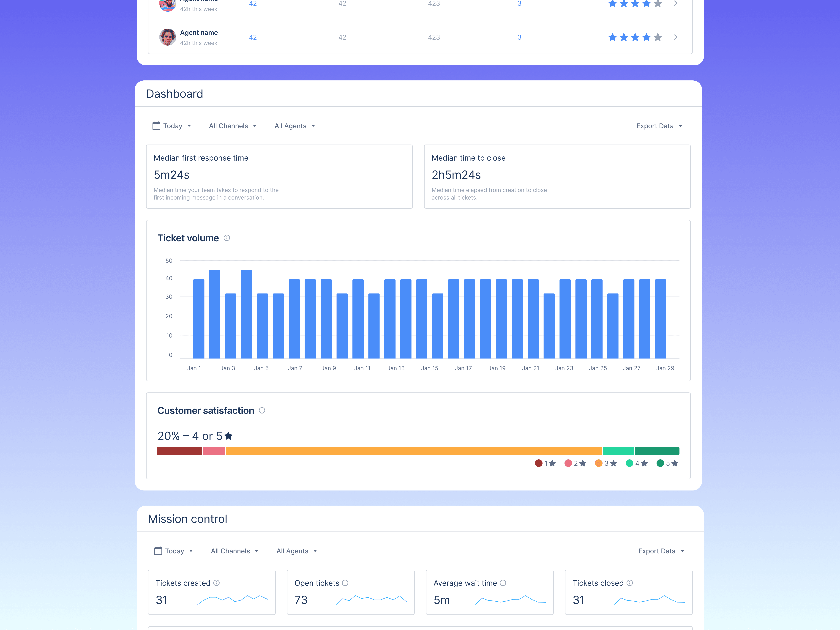Viewport: 840px width, 630px height.
Task: Click the blue '42' value in agent row
Action: click(x=253, y=37)
